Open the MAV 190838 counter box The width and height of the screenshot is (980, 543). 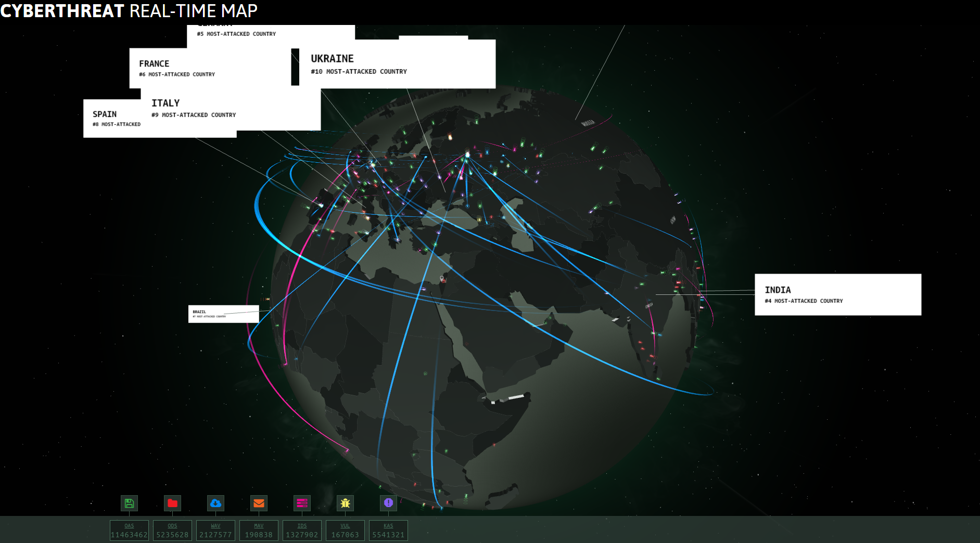click(259, 531)
